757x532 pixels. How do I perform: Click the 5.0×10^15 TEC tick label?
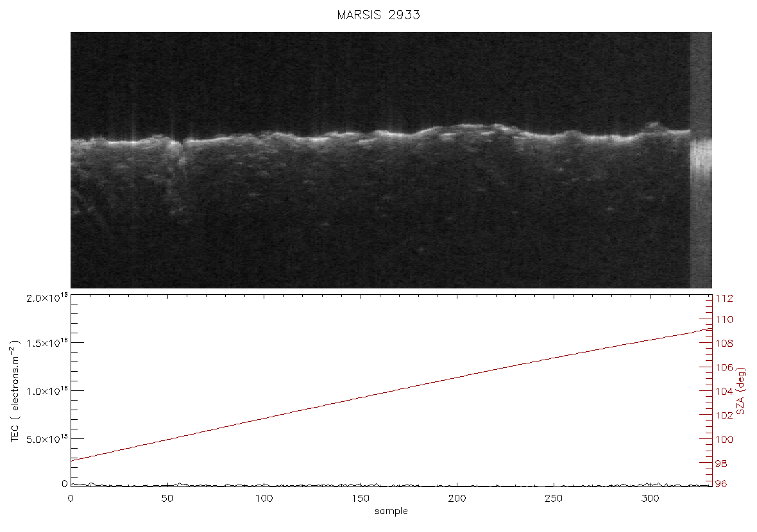coord(47,439)
